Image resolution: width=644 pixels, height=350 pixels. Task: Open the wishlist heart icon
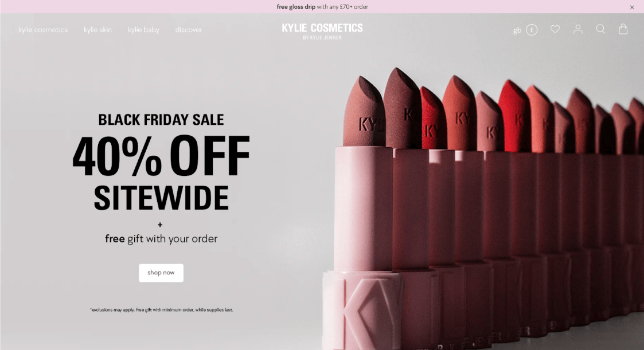[555, 29]
